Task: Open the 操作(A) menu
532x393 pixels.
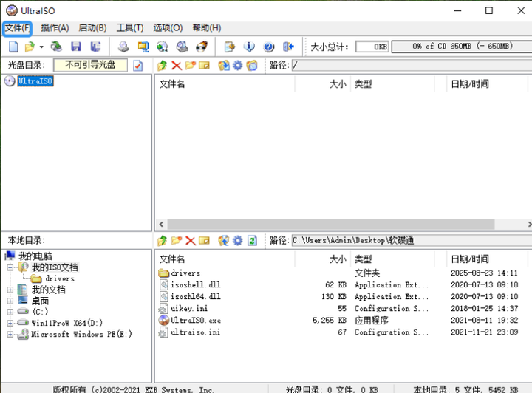Action: click(x=55, y=28)
